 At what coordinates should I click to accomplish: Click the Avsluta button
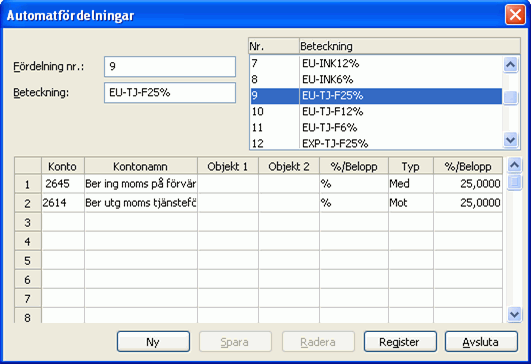point(481,342)
